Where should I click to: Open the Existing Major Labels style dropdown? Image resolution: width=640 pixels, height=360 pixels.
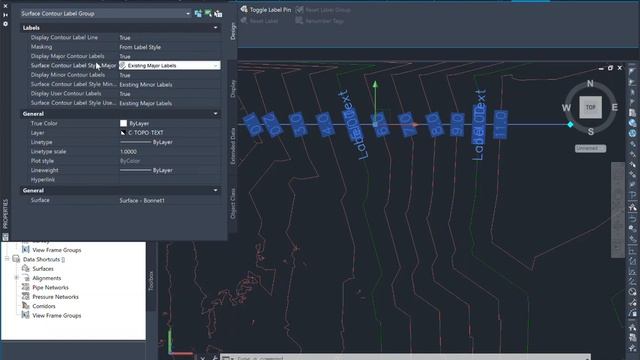tap(216, 65)
